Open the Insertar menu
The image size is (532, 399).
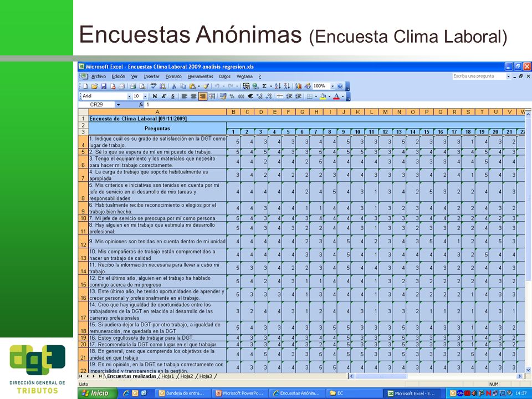point(151,76)
